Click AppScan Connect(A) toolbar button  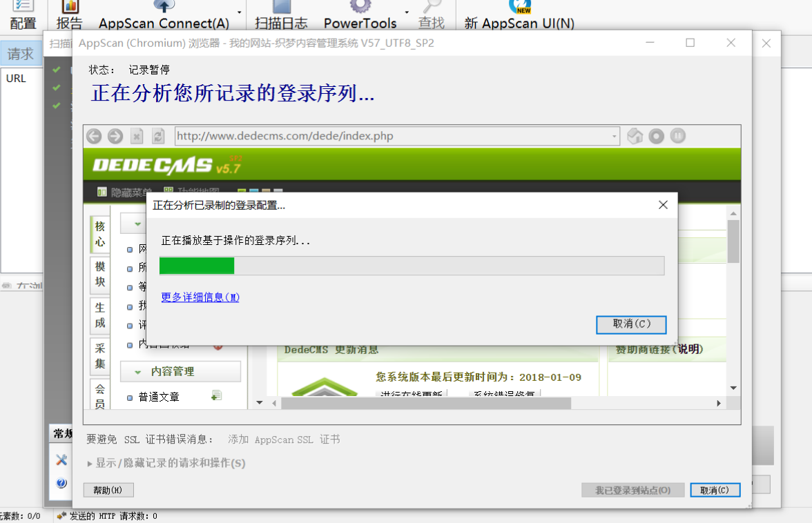tap(164, 15)
